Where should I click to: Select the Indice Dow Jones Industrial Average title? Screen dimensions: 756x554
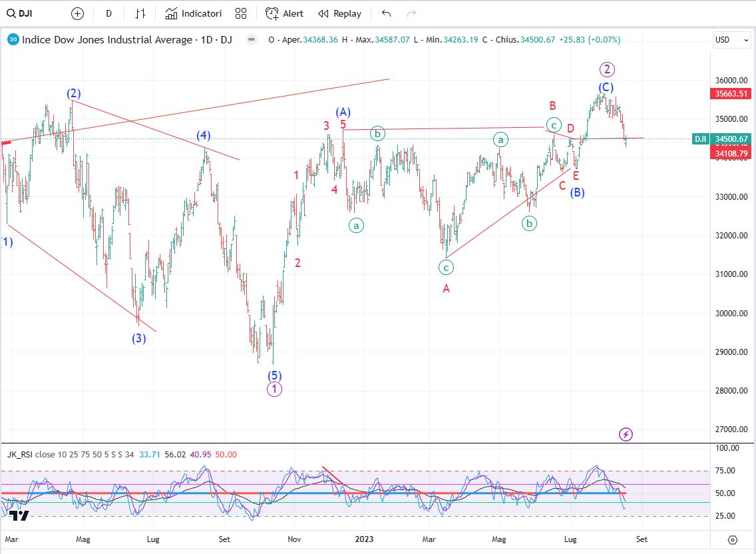tap(107, 39)
